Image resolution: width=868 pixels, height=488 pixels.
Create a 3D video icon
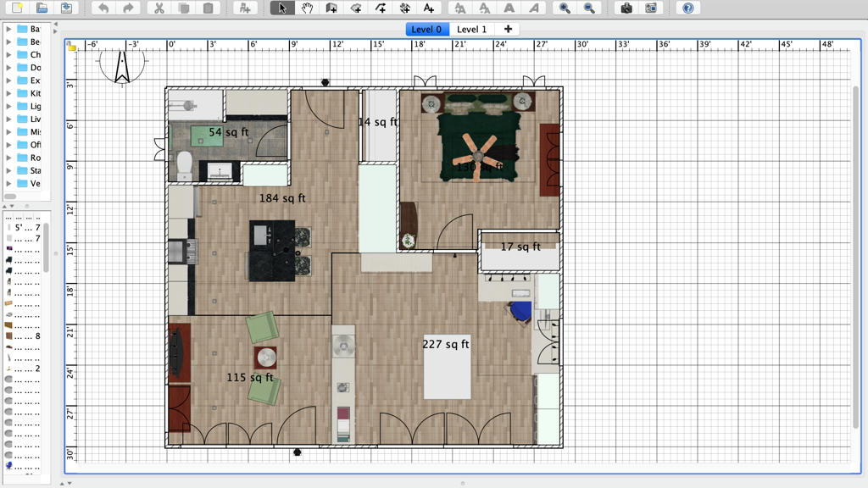coord(650,8)
